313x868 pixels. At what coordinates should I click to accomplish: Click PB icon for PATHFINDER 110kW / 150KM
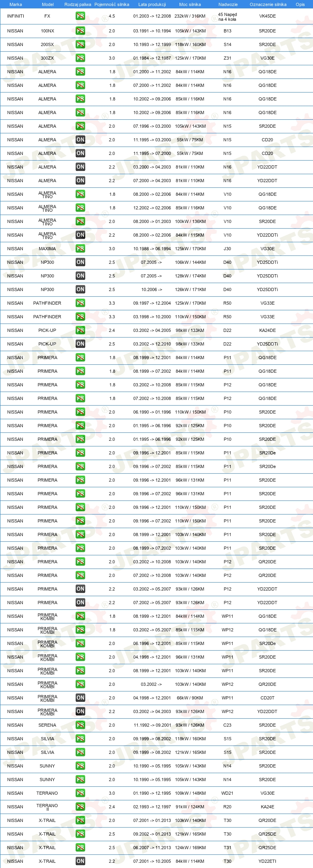(80, 317)
